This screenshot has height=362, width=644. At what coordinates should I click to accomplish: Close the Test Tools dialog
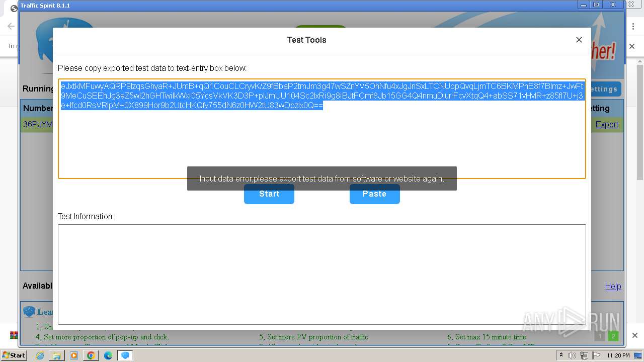click(579, 40)
